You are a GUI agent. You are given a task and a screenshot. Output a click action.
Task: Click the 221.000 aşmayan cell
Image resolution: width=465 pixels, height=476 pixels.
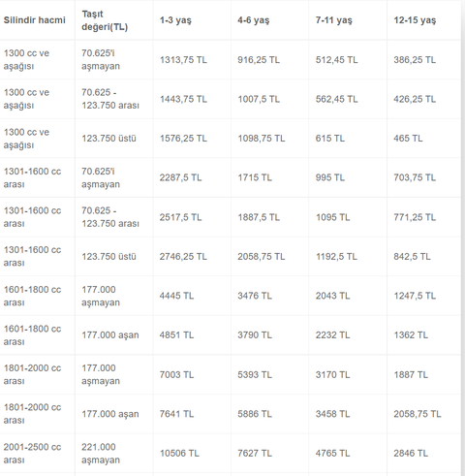point(101,454)
